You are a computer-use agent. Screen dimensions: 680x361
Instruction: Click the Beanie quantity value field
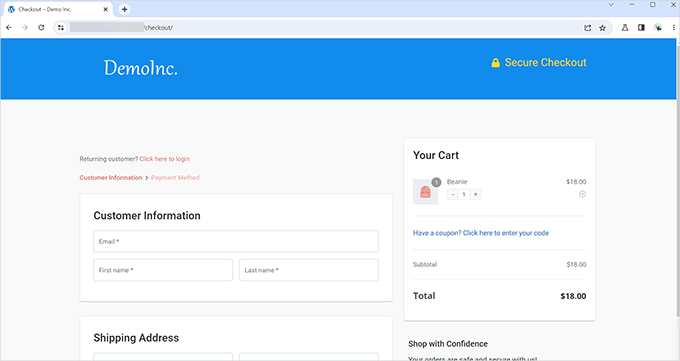[x=464, y=194]
